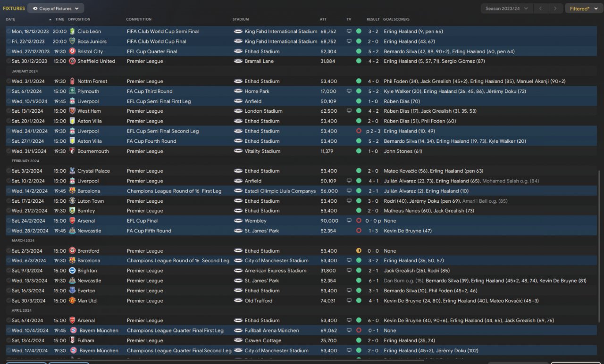Tick the circle on the Fri 22/12/2023 row
This screenshot has width=604, height=364.
tap(8, 41)
